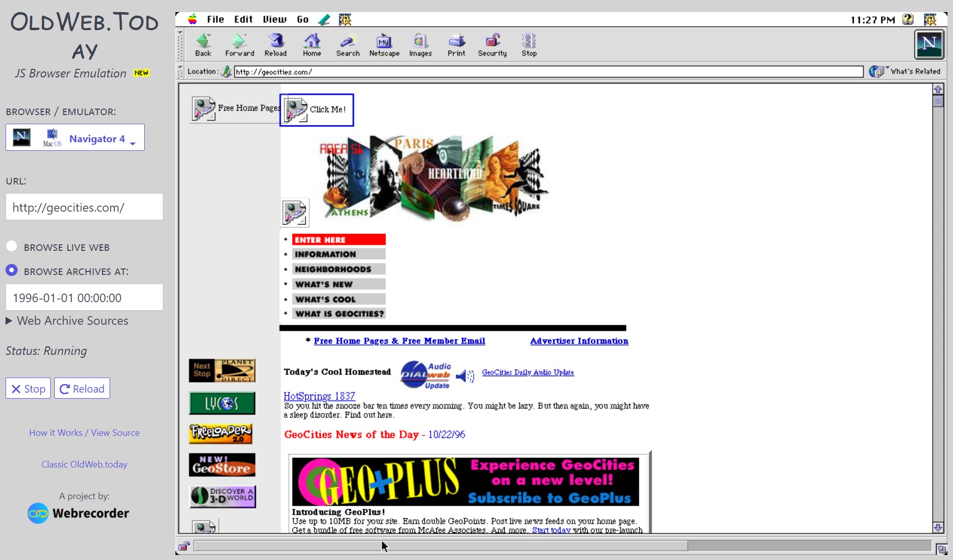Image resolution: width=953 pixels, height=560 pixels.
Task: Expand Web Archive Sources
Action: click(67, 321)
